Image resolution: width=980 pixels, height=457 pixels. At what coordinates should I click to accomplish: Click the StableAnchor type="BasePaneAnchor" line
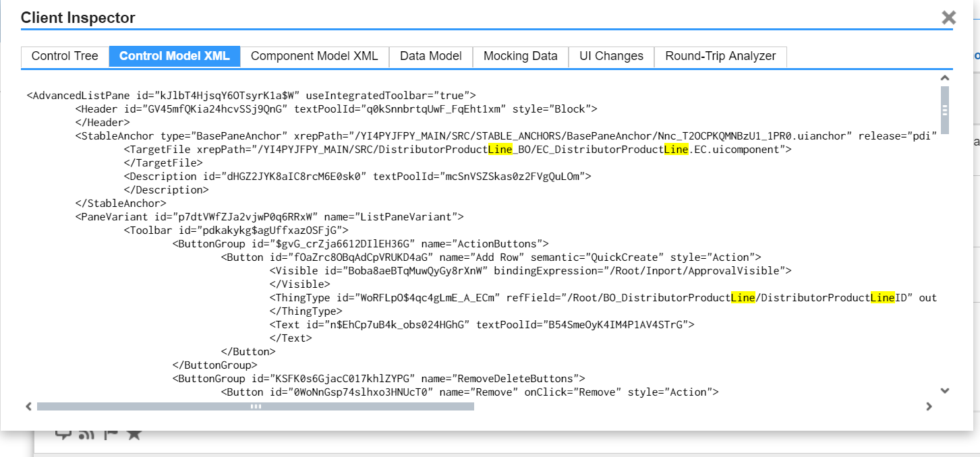coord(507,136)
